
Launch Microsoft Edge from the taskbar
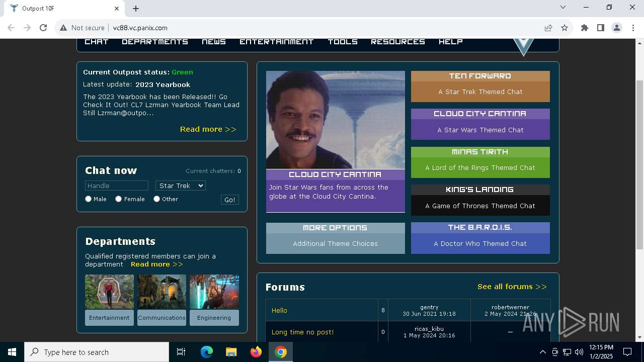(207, 352)
